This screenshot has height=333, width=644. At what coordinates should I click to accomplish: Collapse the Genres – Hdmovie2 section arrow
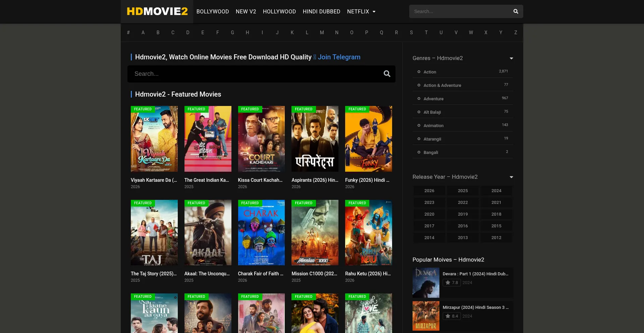tap(511, 58)
